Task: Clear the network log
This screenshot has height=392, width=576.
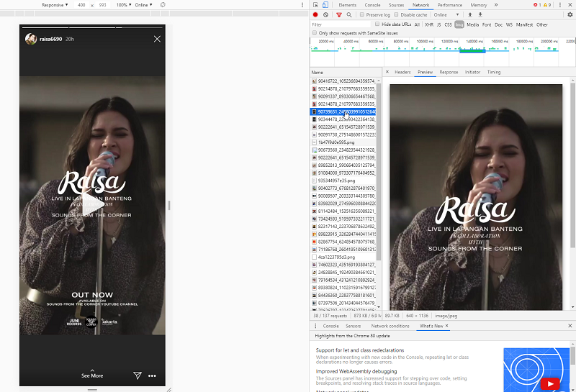Action: pos(325,14)
